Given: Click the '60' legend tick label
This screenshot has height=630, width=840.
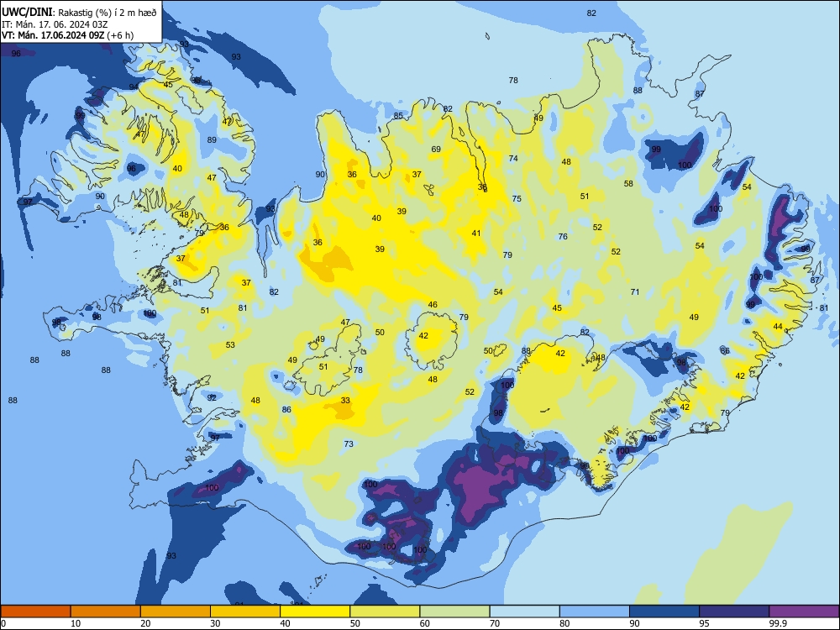Looking at the screenshot, I should (425, 623).
